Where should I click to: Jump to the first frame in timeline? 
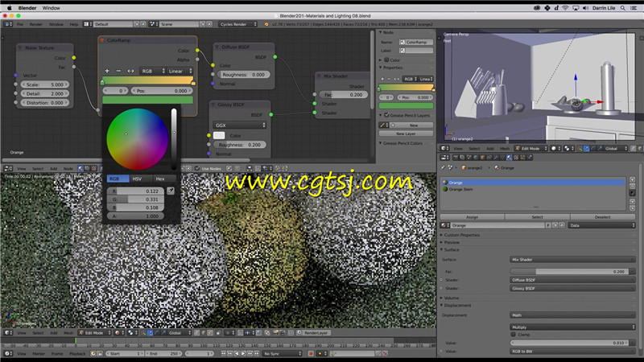pos(223,353)
